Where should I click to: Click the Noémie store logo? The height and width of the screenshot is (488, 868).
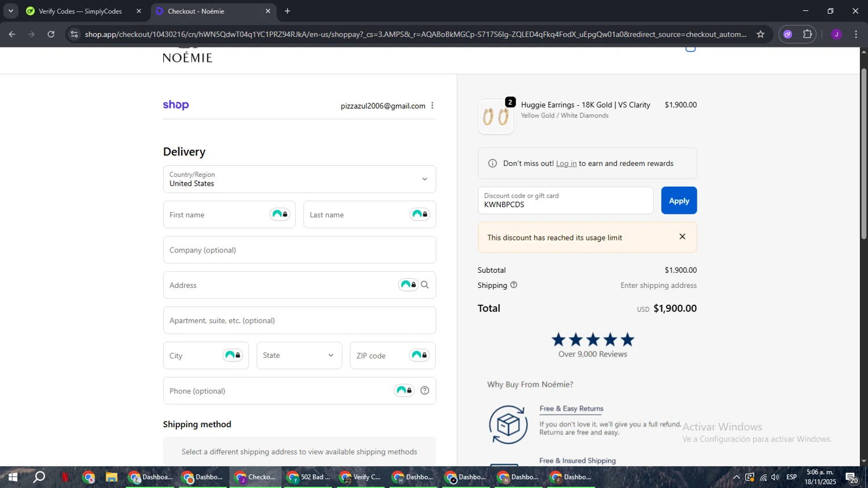[x=187, y=56]
